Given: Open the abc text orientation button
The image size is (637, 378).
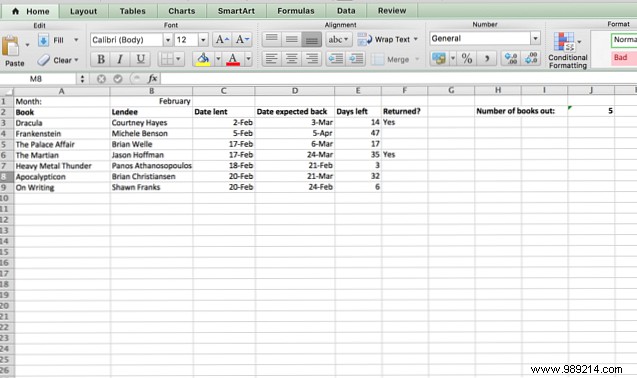Looking at the screenshot, I should click(338, 39).
